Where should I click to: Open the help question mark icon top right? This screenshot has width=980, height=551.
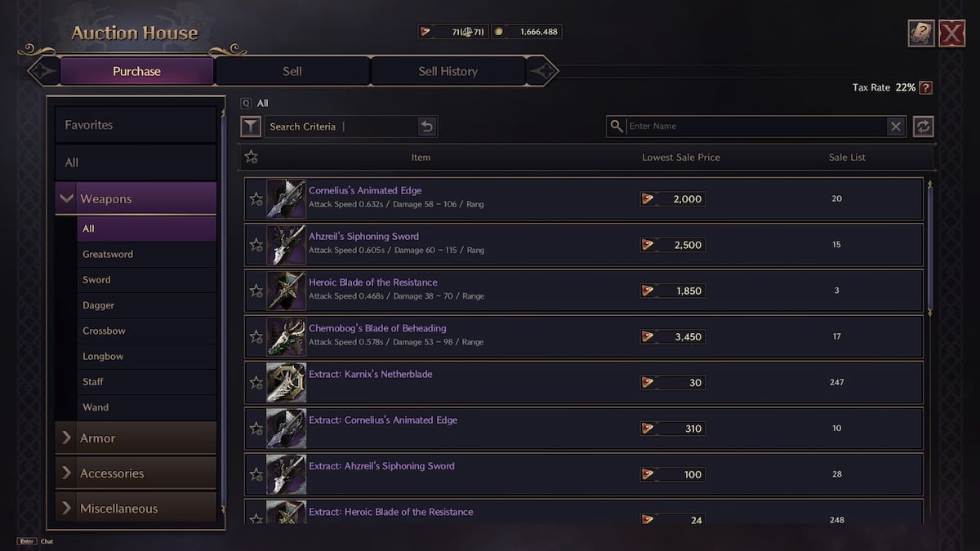(x=921, y=33)
